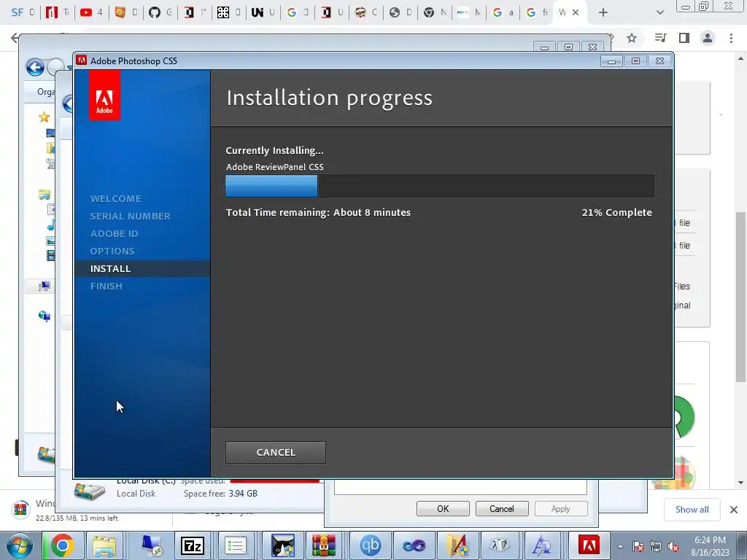747x560 pixels.
Task: Click the muted volume tray icon
Action: click(673, 546)
